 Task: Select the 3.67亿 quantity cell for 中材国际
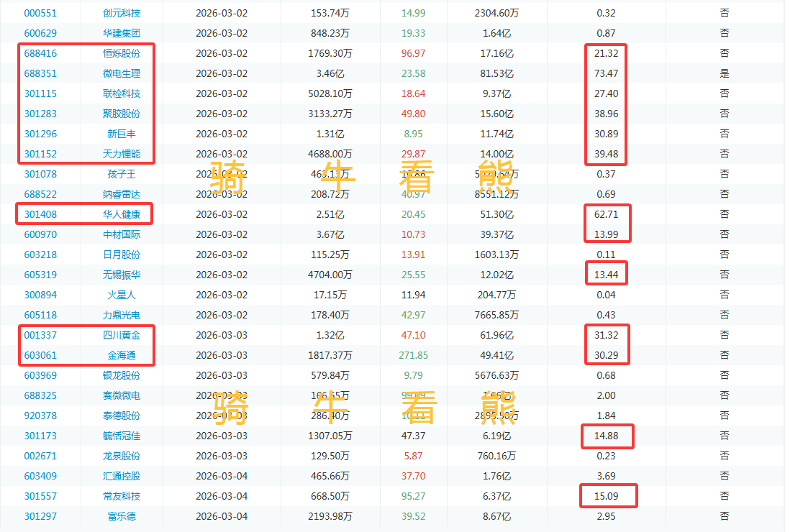tap(330, 234)
